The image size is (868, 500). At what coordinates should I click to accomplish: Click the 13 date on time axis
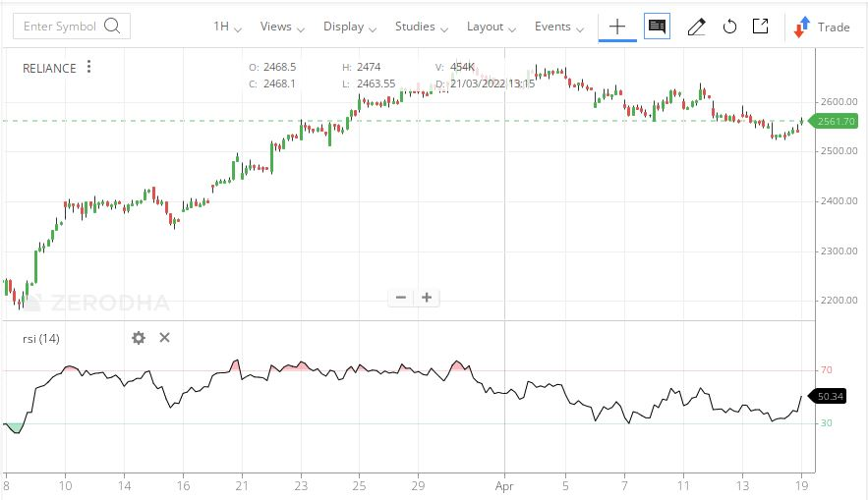[742, 485]
